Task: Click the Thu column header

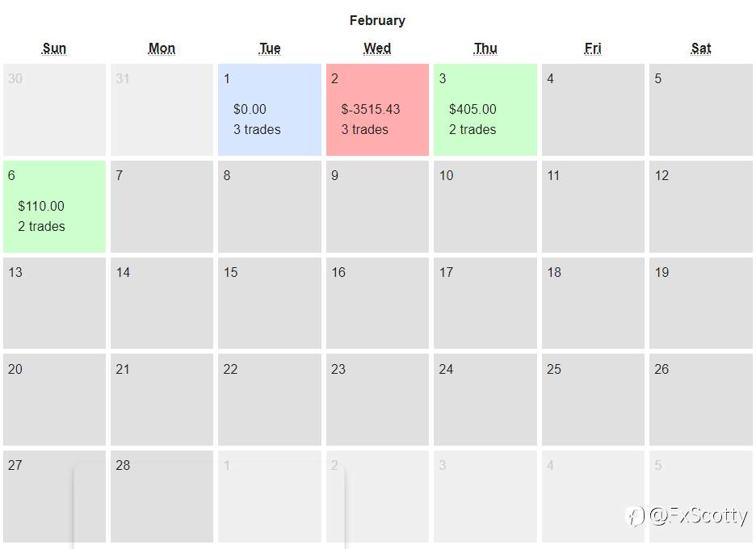Action: pyautogui.click(x=485, y=48)
